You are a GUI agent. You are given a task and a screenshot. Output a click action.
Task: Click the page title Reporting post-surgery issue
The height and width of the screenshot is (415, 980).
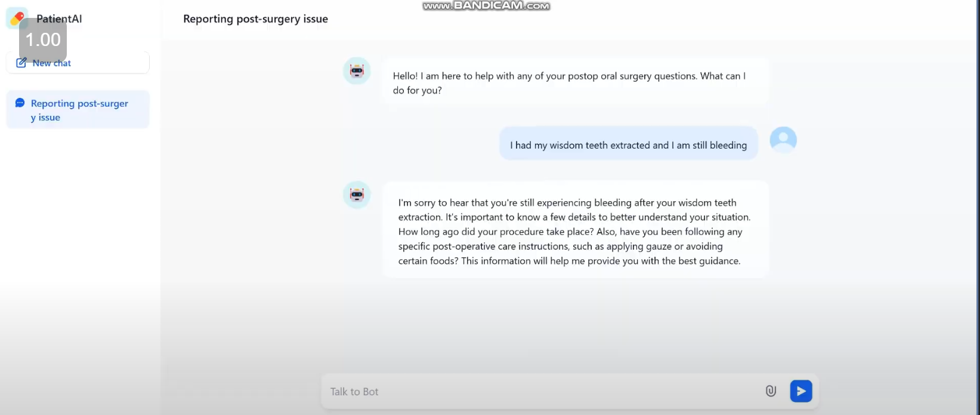pos(255,19)
